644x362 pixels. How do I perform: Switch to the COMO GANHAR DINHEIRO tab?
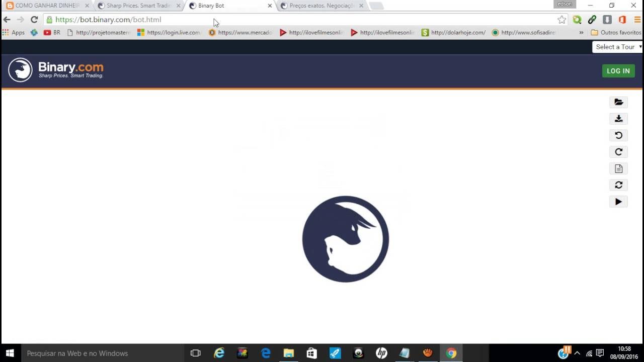[x=46, y=6]
